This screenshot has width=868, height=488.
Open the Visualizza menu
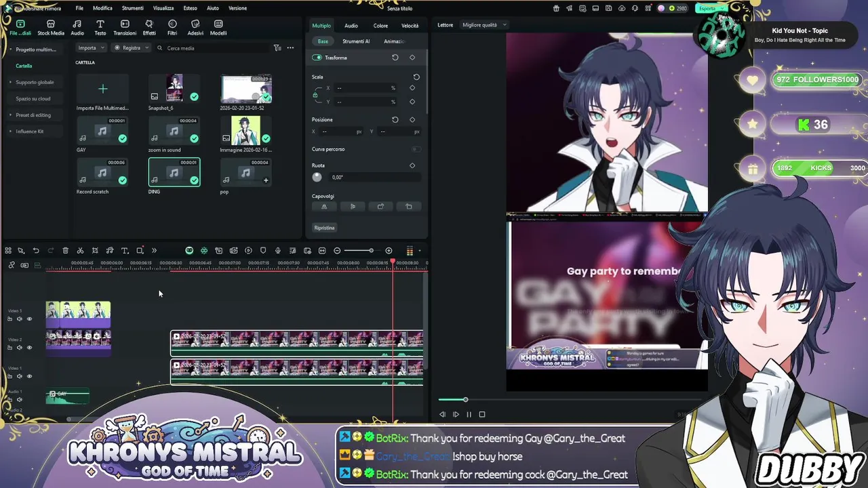click(x=163, y=8)
